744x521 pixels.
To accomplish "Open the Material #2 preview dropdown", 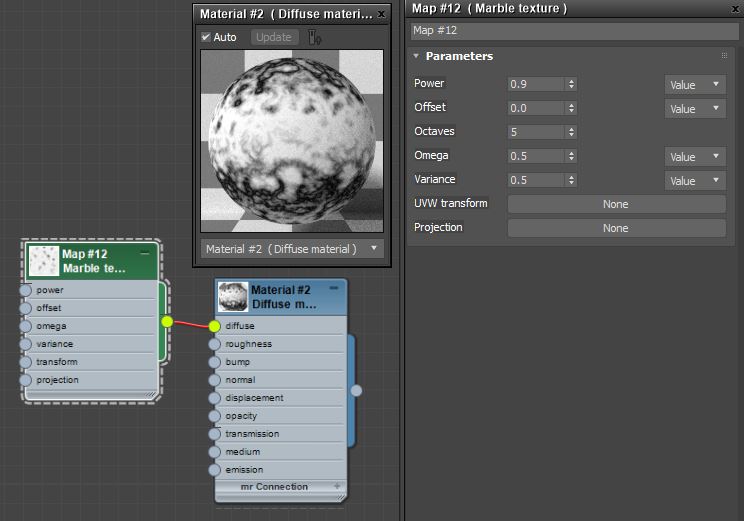I will tap(292, 249).
